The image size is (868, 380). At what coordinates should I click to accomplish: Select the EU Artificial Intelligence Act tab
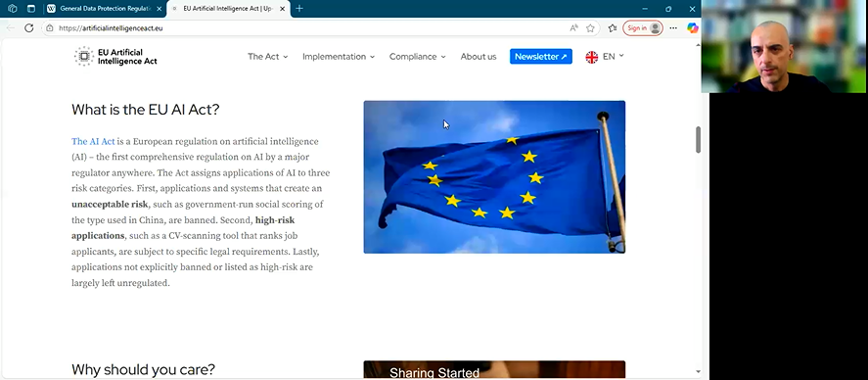click(228, 9)
